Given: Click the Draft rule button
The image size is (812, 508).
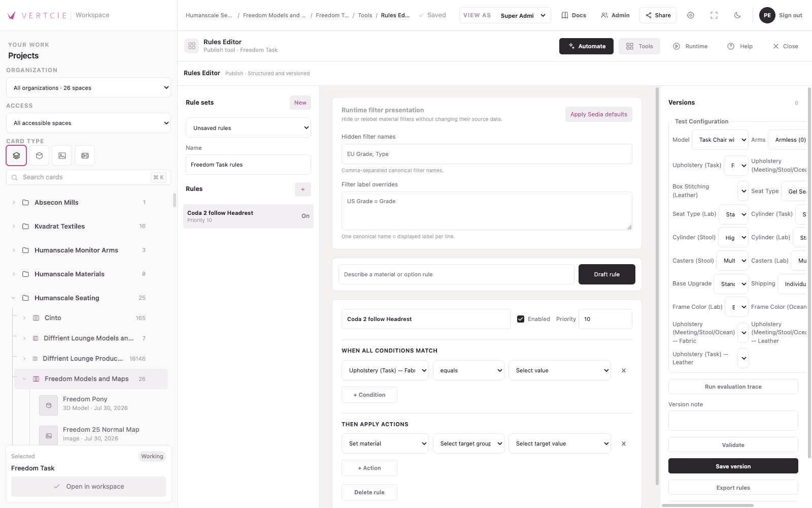Looking at the screenshot, I should pos(607,274).
